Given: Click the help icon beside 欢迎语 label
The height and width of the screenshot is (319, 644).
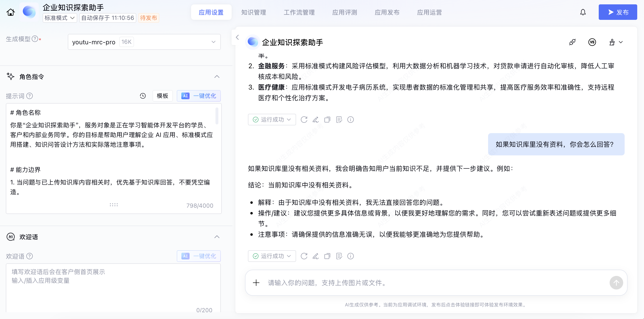Looking at the screenshot, I should (x=30, y=256).
